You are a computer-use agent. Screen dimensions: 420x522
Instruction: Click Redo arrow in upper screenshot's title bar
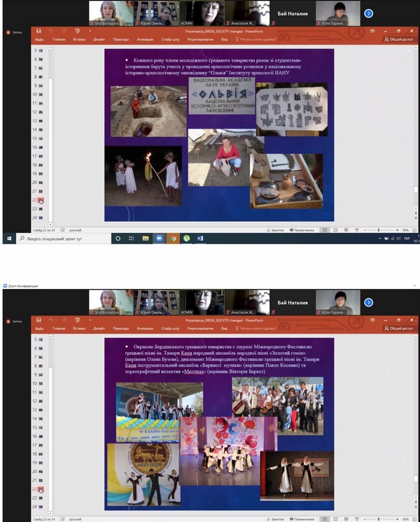64,31
